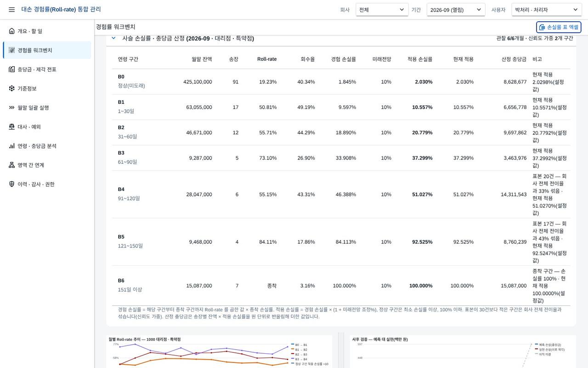The image size is (588, 368).
Task: Open 연령 · 충당금 분석 menu item
Action: pos(47,146)
